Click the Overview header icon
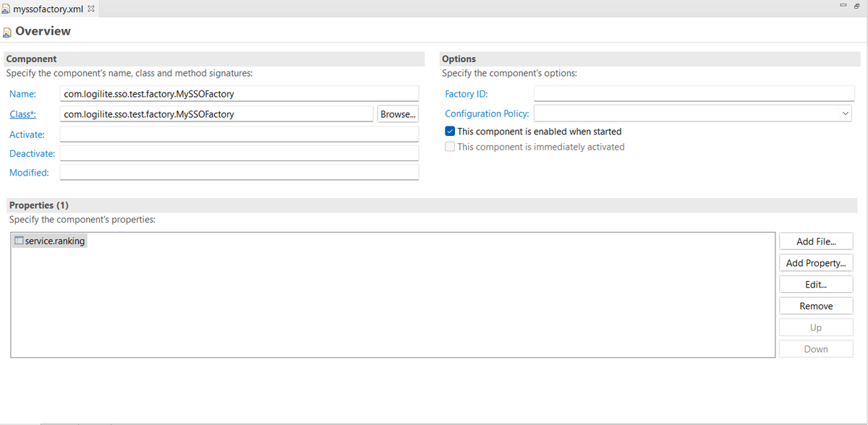868x425 pixels. pos(7,31)
